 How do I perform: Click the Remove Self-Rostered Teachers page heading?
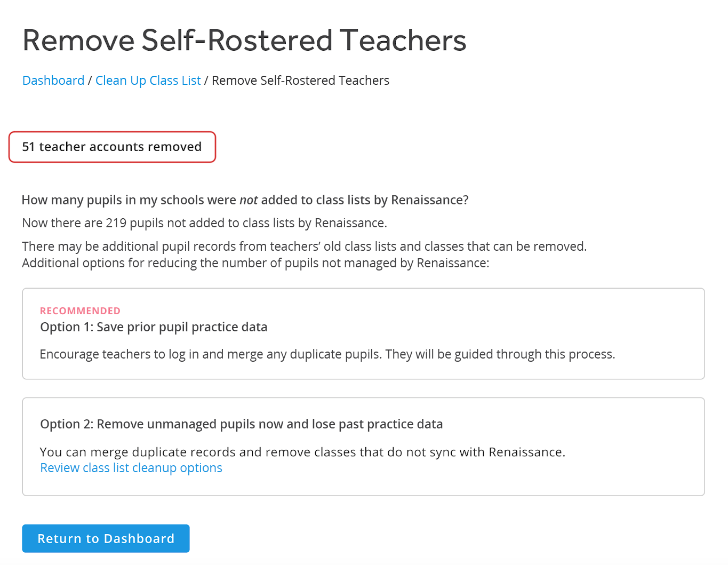[x=244, y=41]
